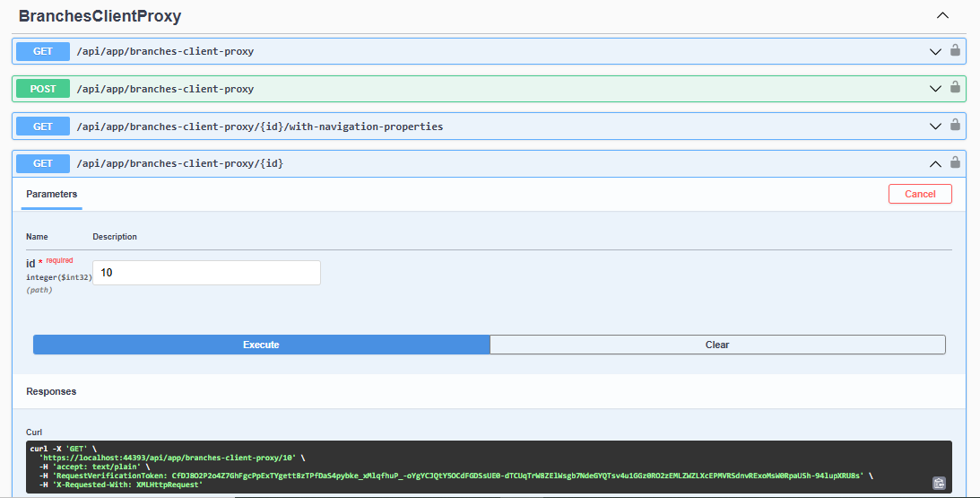Click the authorization lock on GET branches-client-proxy list row
The image size is (980, 498).
955,51
